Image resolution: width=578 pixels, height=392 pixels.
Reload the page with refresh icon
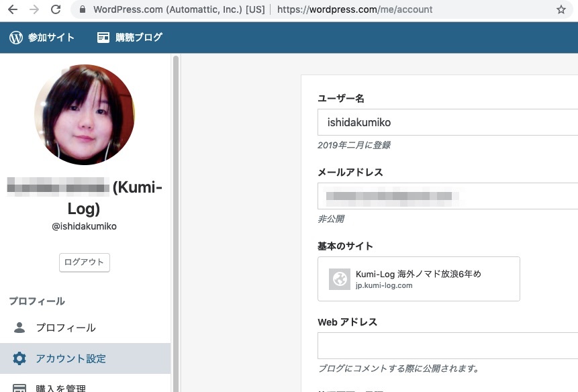point(56,9)
